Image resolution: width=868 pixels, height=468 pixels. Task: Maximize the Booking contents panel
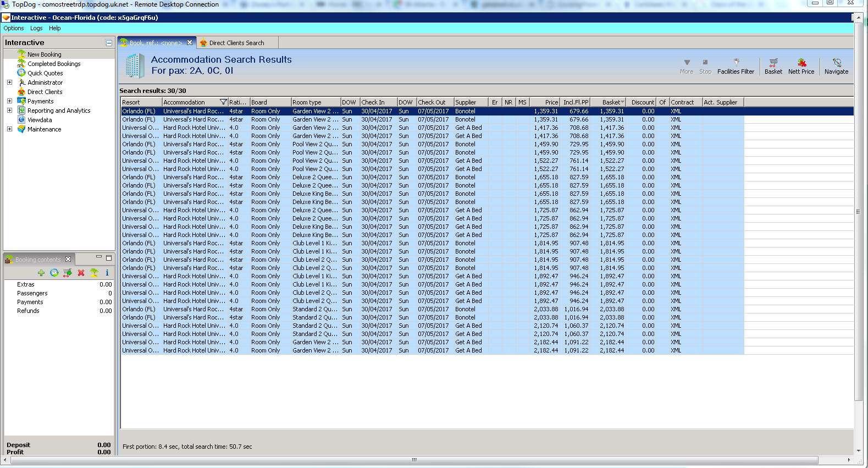pyautogui.click(x=109, y=257)
